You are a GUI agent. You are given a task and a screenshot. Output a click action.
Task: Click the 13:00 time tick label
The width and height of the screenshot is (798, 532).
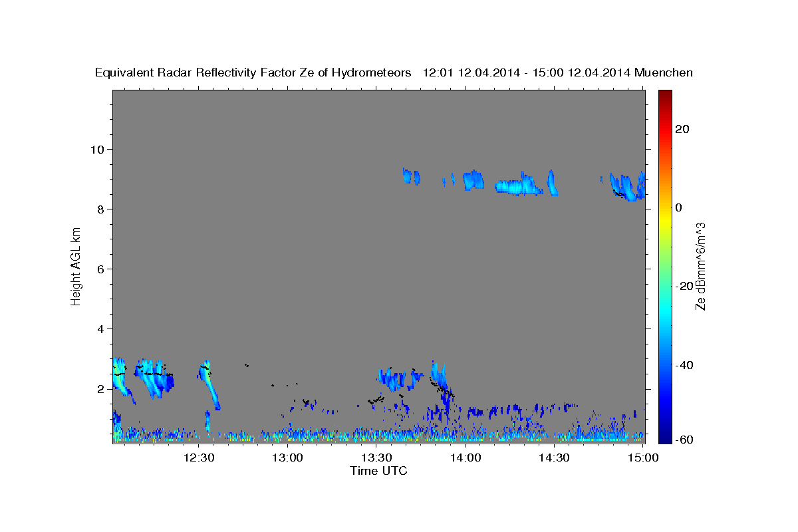pyautogui.click(x=288, y=458)
